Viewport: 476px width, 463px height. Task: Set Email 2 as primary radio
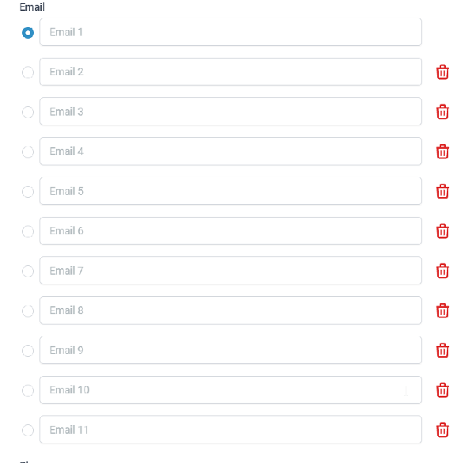[28, 72]
